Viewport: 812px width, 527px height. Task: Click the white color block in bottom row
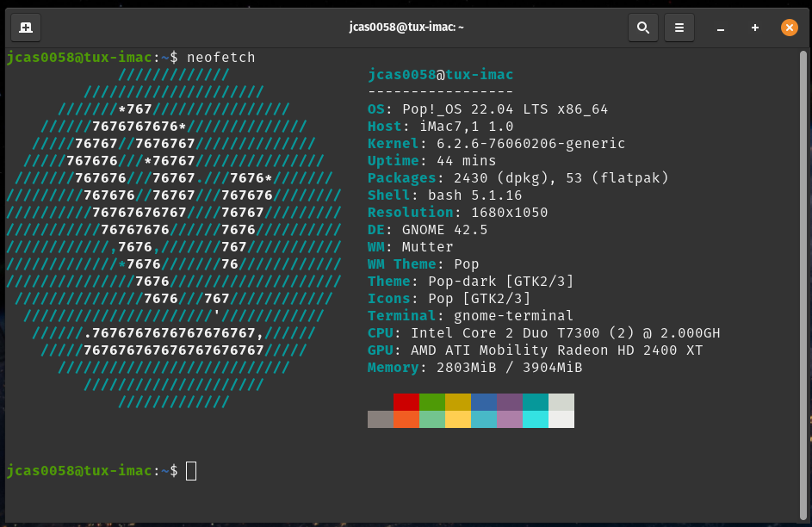pyautogui.click(x=561, y=419)
